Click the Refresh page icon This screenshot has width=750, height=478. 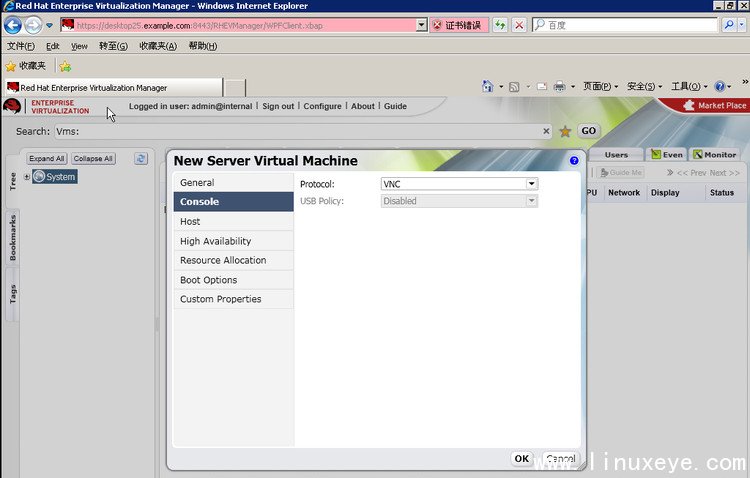500,25
